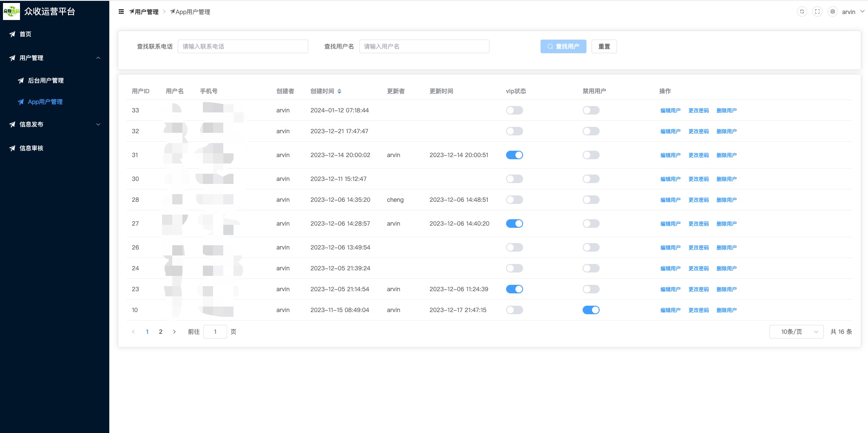Enter fullscreen with the expand icon

[x=817, y=11]
